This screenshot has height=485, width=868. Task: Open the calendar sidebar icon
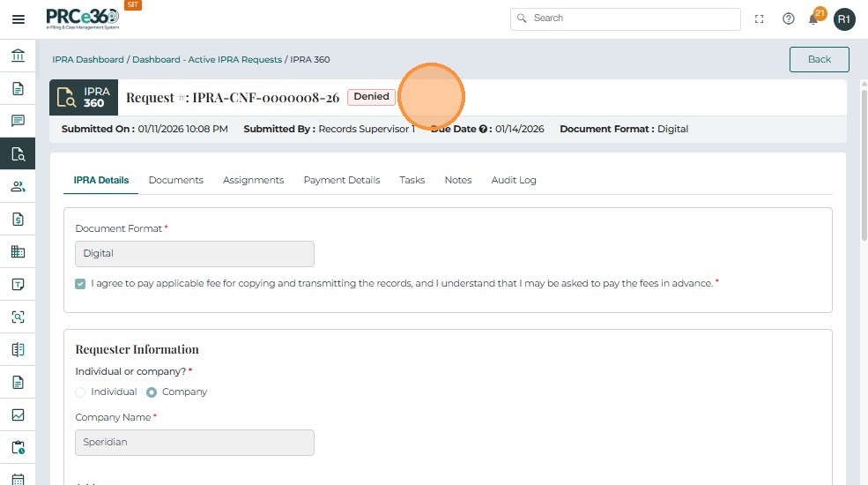pyautogui.click(x=18, y=479)
